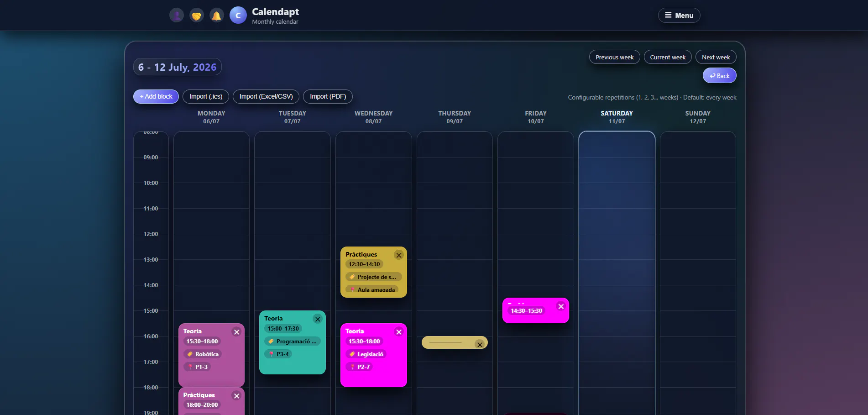Delete Monday Pràctiques 18:00–20:00 block
The image size is (868, 415).
click(x=236, y=396)
